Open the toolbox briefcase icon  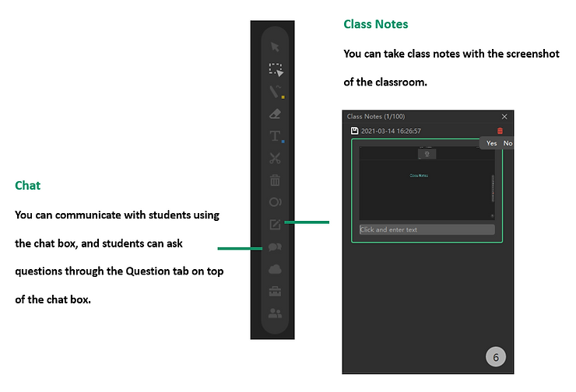coord(275,292)
